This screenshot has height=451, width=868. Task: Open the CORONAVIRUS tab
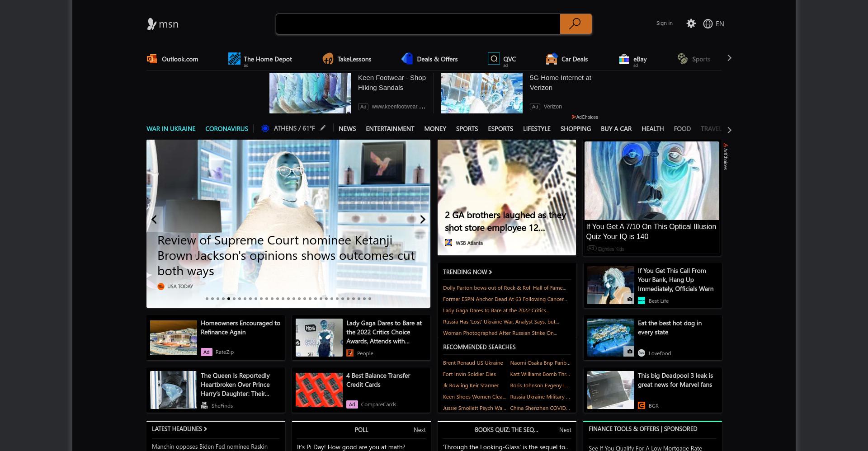226,129
